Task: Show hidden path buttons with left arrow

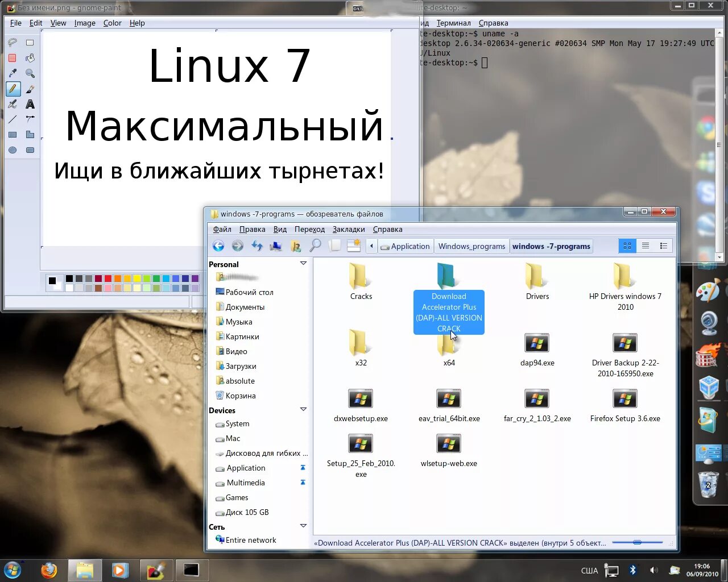Action: coord(371,246)
